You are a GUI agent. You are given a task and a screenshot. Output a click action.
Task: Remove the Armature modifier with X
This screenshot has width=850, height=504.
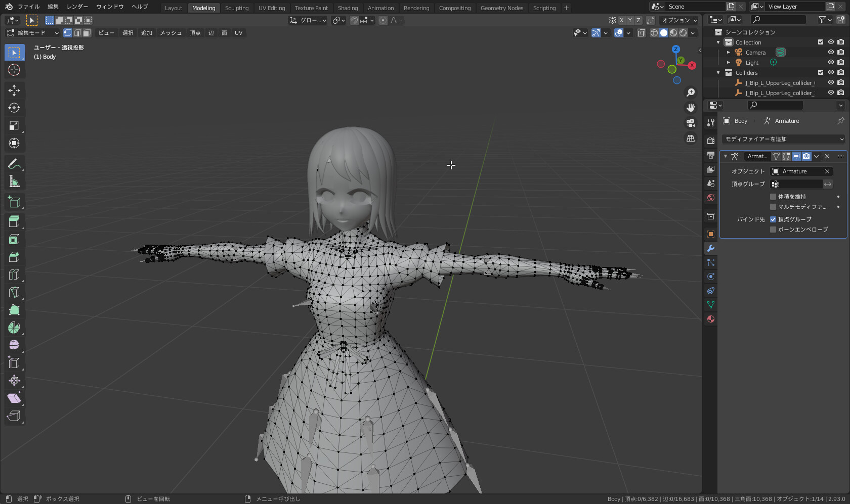point(827,156)
